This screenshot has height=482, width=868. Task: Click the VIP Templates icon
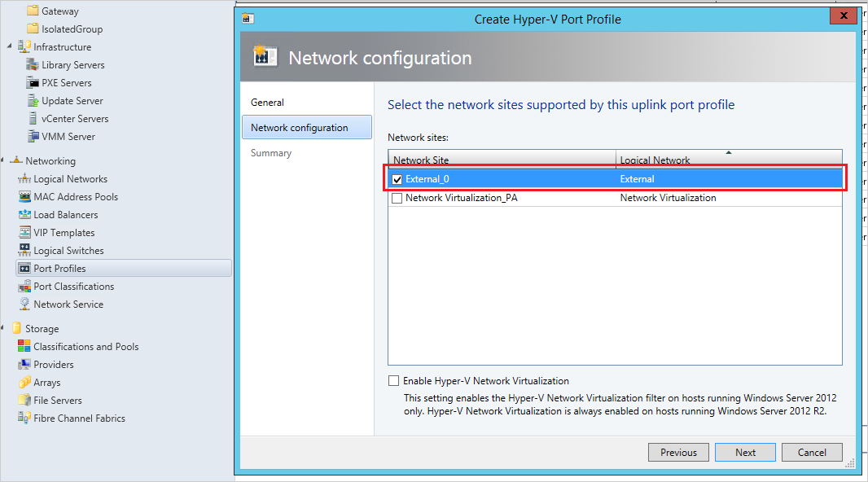pyautogui.click(x=24, y=232)
